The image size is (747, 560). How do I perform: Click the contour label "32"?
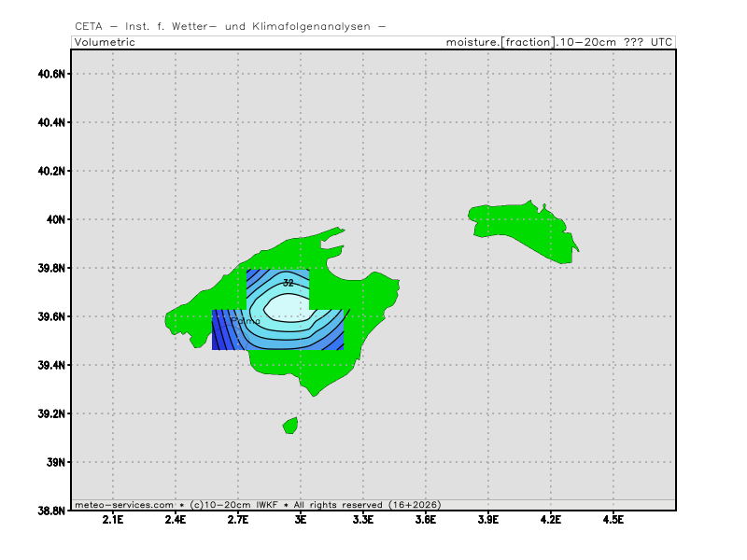point(288,282)
